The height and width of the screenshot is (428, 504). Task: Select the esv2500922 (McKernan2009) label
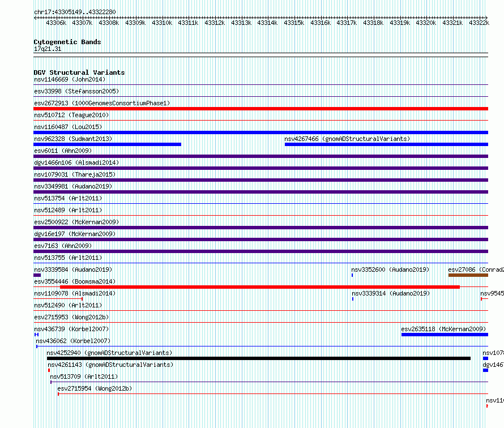pyautogui.click(x=76, y=222)
